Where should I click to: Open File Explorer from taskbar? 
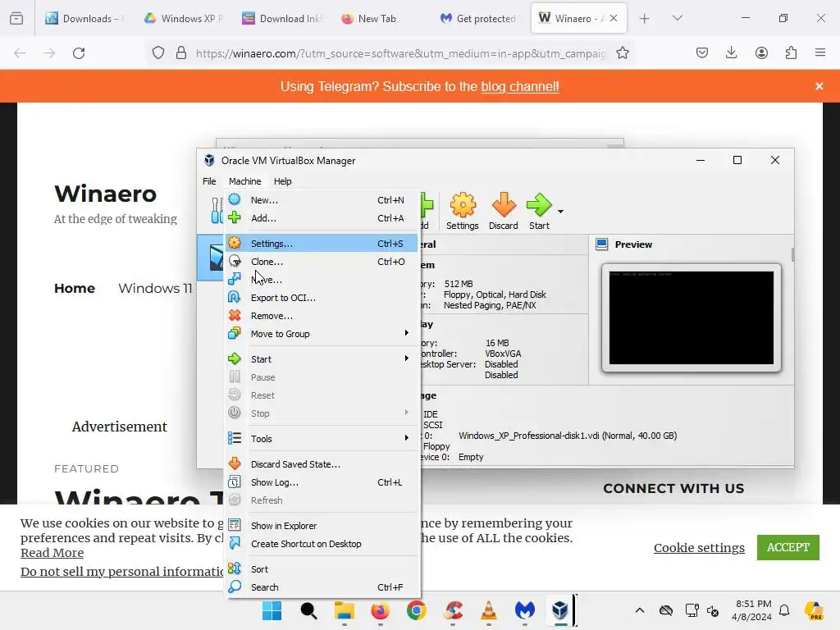345,610
